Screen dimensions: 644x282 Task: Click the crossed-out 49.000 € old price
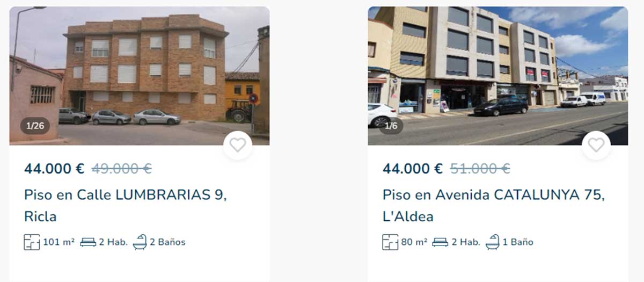click(122, 169)
